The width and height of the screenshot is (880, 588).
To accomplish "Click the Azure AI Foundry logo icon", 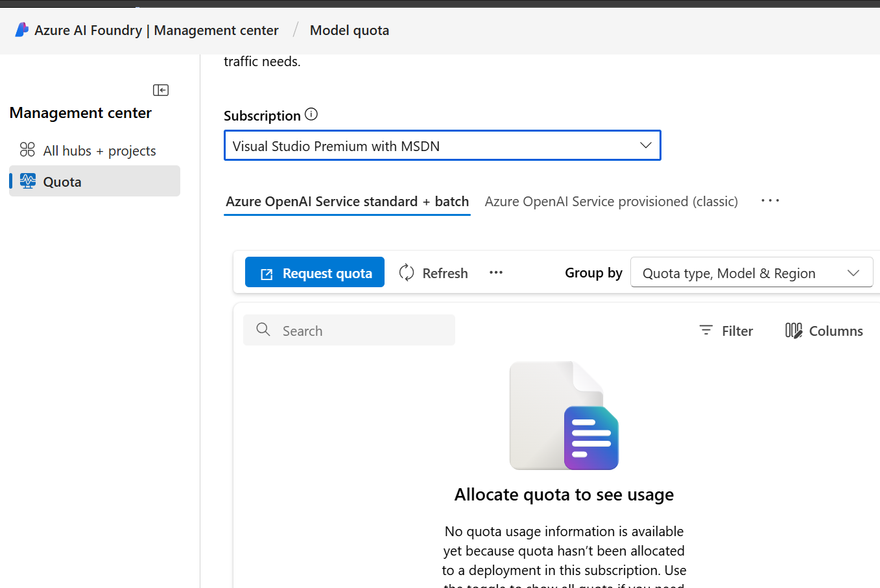I will pyautogui.click(x=22, y=30).
